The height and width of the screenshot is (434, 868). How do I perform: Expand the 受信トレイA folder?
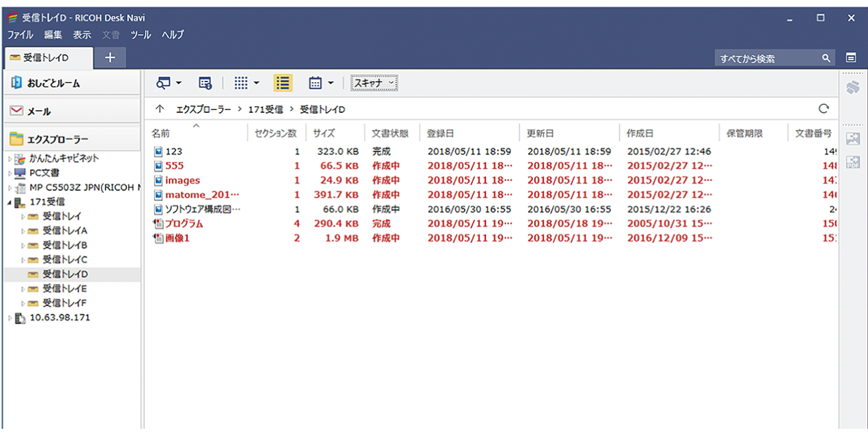click(23, 230)
